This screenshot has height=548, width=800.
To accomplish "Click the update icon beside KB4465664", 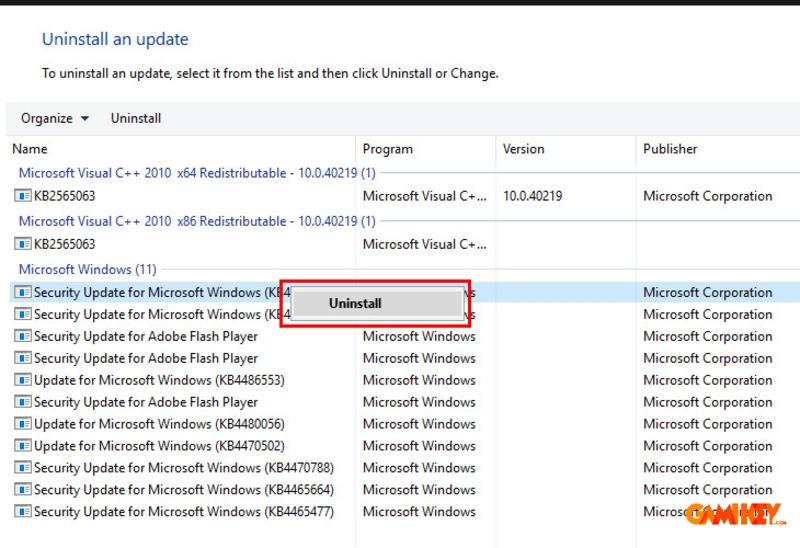I will [x=22, y=490].
